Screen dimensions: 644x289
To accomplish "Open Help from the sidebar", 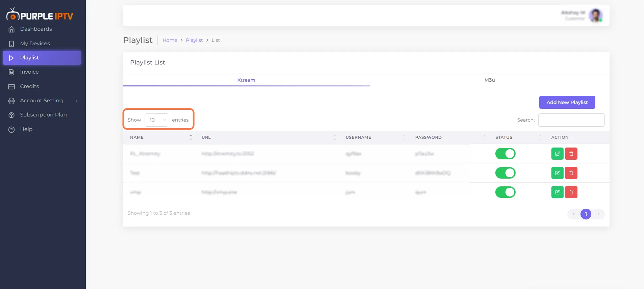I will pyautogui.click(x=42, y=129).
